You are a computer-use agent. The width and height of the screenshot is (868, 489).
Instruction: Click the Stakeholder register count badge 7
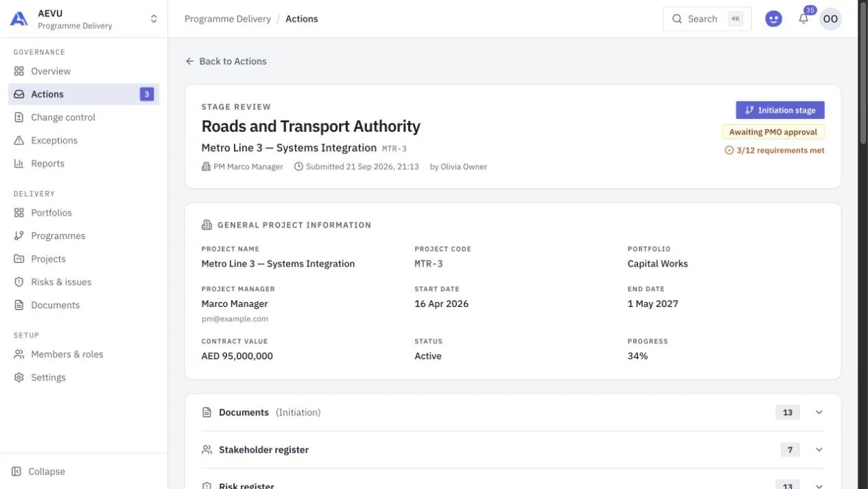(790, 450)
